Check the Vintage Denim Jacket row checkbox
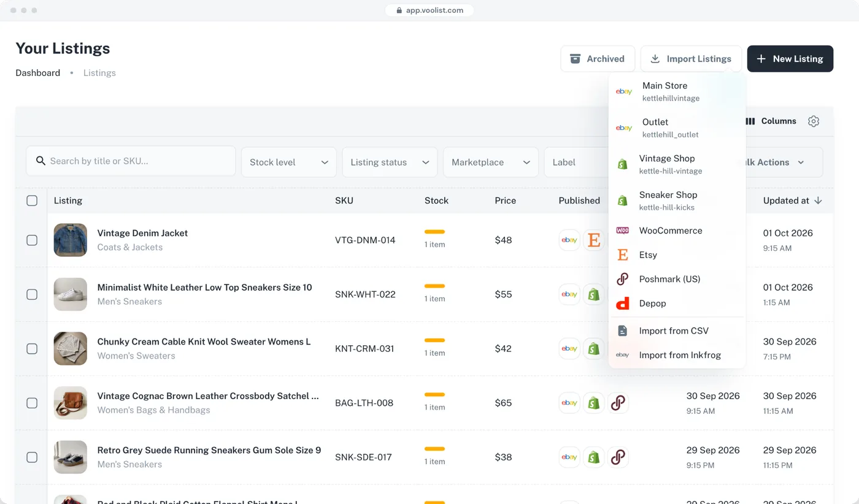 (x=32, y=240)
